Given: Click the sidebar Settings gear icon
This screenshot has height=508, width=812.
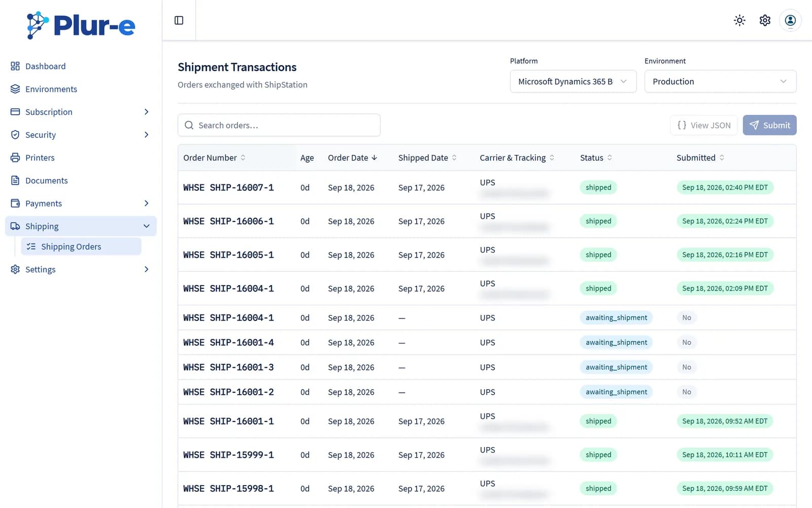Looking at the screenshot, I should pyautogui.click(x=15, y=269).
